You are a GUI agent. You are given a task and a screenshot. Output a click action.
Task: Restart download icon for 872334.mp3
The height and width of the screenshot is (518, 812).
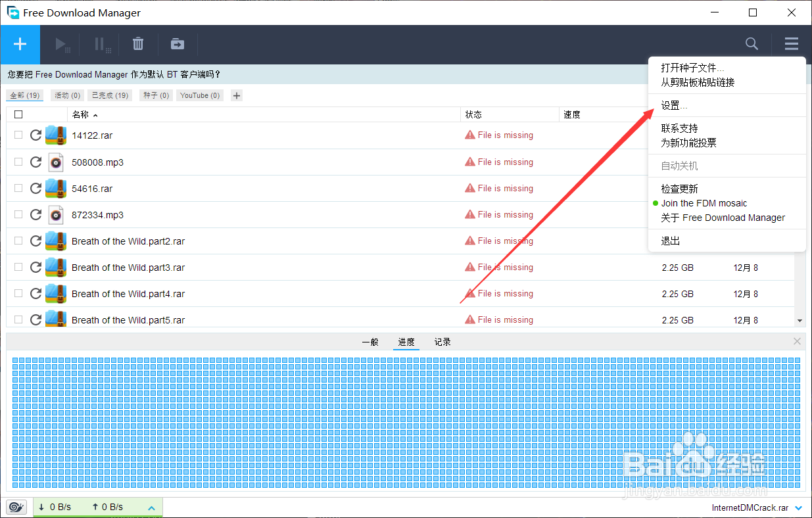pyautogui.click(x=36, y=214)
